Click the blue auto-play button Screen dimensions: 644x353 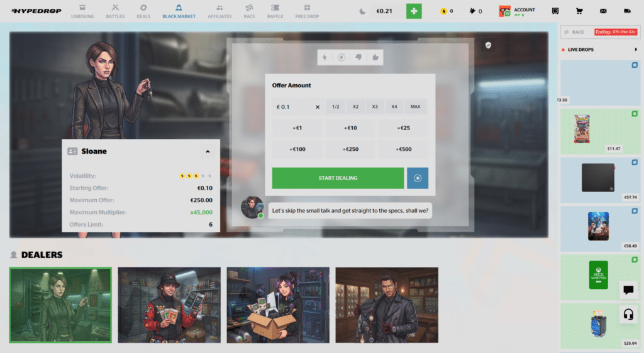[418, 178]
